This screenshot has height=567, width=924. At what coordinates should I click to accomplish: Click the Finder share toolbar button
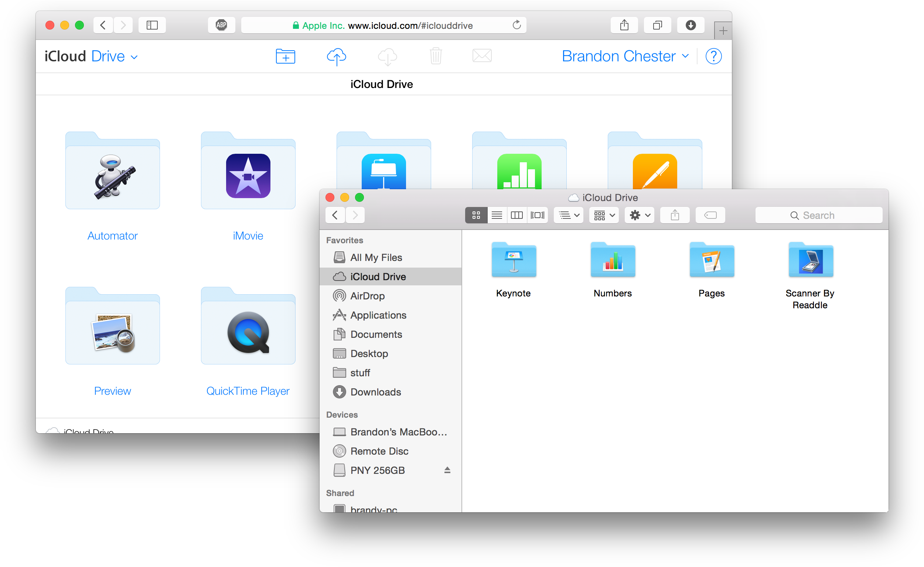coord(675,215)
